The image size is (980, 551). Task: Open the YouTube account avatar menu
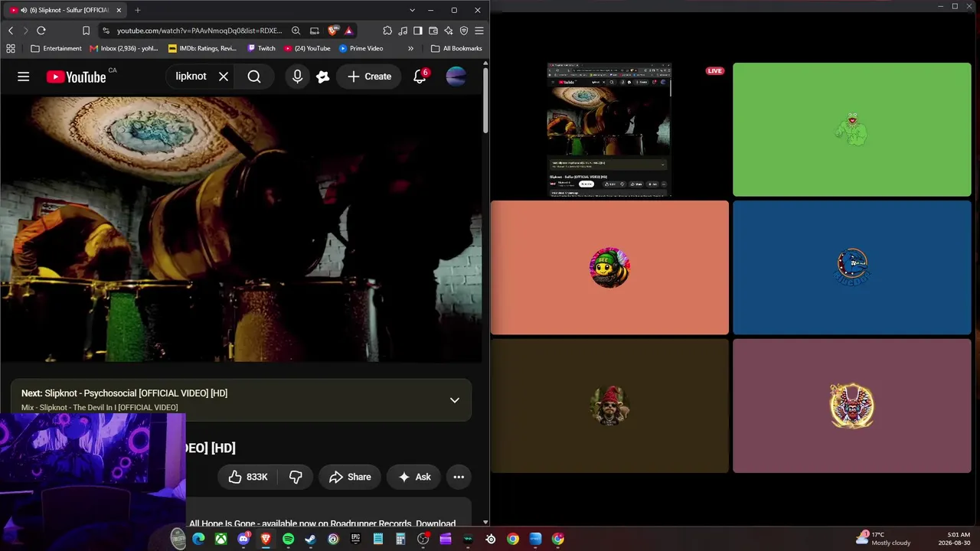[x=456, y=77]
